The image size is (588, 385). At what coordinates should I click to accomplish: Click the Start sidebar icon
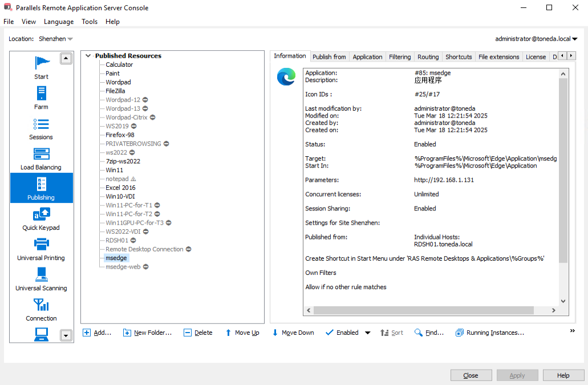(x=41, y=67)
